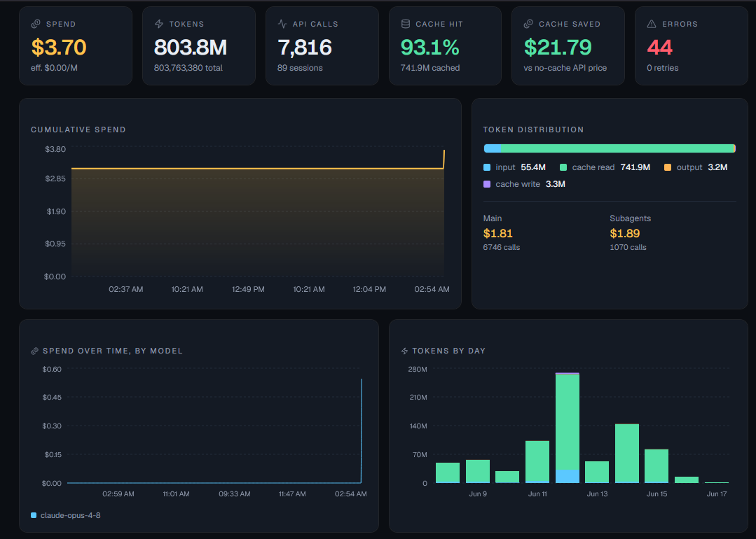Image resolution: width=756 pixels, height=539 pixels.
Task: Click the orange output legend swatch
Action: point(668,167)
